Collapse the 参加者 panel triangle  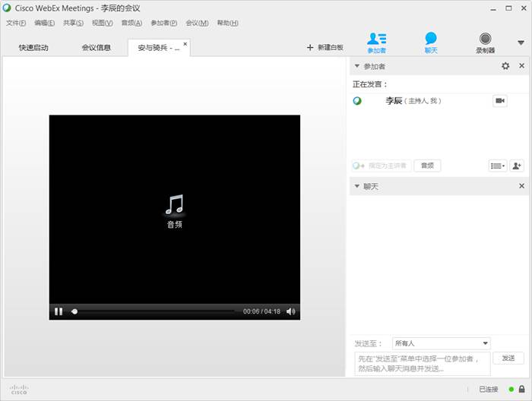(357, 66)
